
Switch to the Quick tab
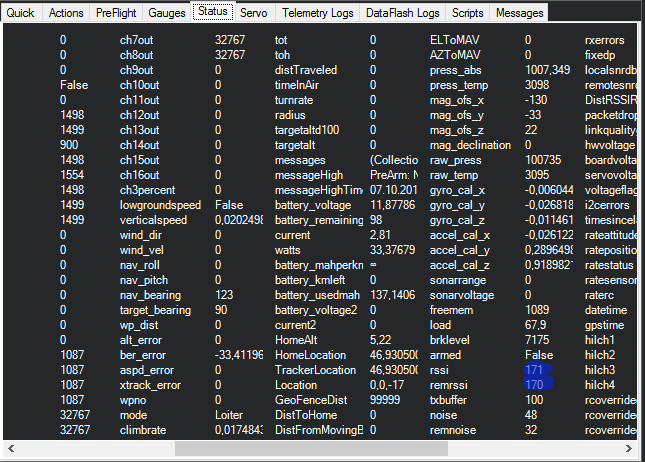tap(21, 13)
